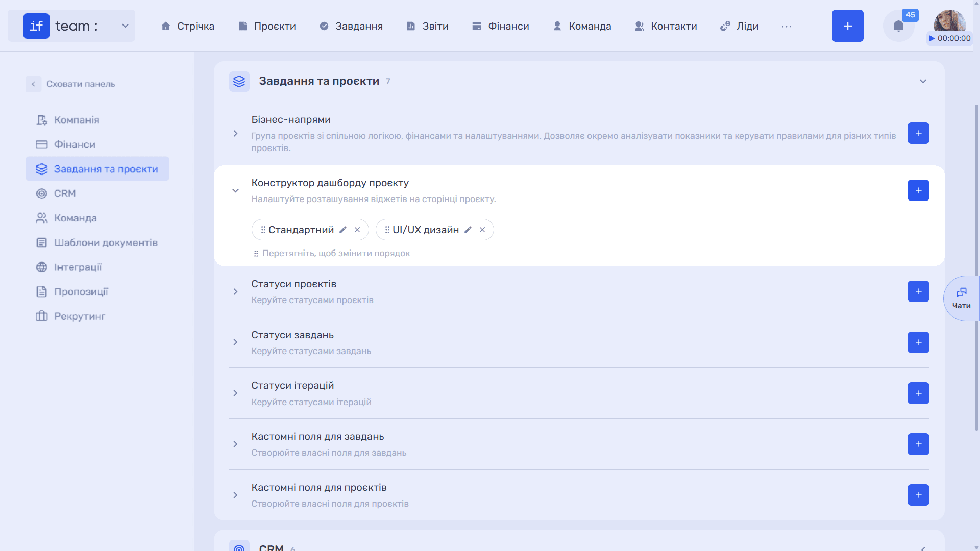The height and width of the screenshot is (551, 980).
Task: Start the 00:00:00 time tracker
Action: point(950,39)
